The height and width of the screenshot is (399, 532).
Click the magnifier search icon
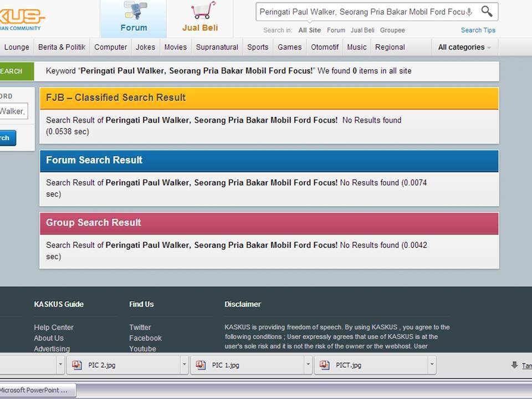(x=487, y=12)
